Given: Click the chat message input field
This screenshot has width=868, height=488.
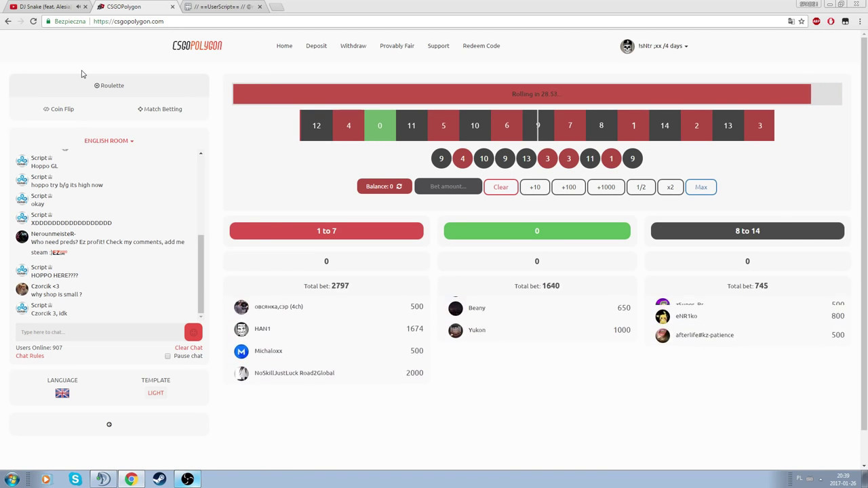Looking at the screenshot, I should [100, 332].
